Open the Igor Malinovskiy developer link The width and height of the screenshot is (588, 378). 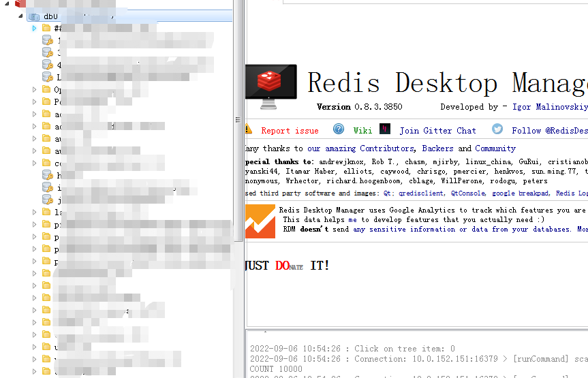click(x=550, y=107)
